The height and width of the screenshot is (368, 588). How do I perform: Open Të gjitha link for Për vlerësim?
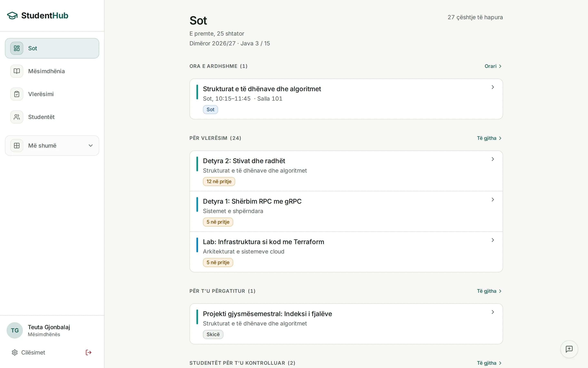(x=489, y=138)
